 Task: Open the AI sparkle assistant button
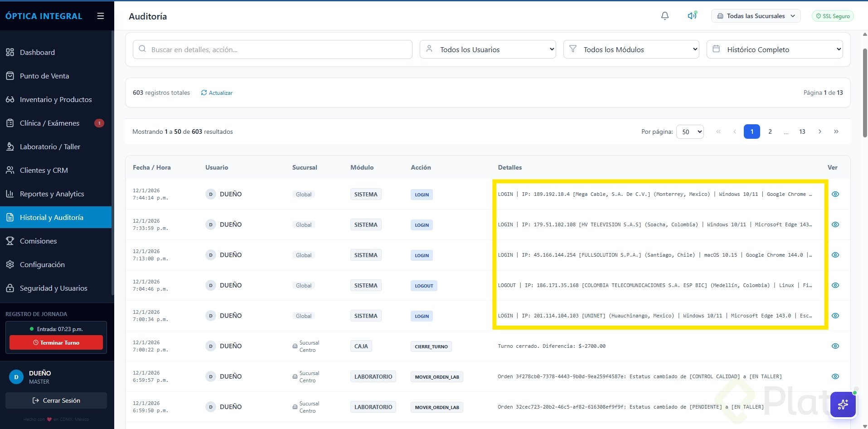[x=843, y=404]
